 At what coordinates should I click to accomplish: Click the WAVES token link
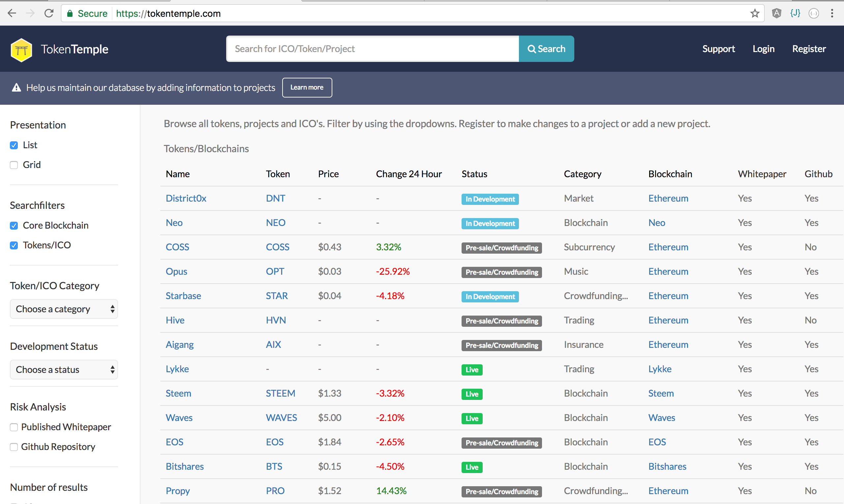tap(282, 418)
